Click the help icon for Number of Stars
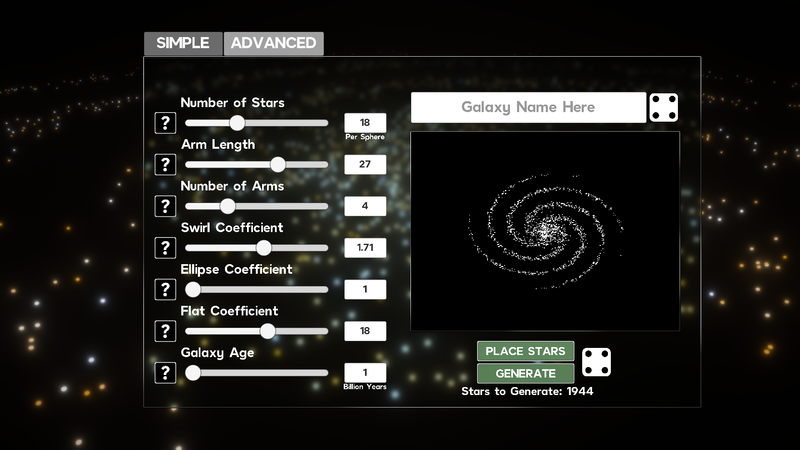Image resolution: width=800 pixels, height=450 pixels. pyautogui.click(x=166, y=123)
